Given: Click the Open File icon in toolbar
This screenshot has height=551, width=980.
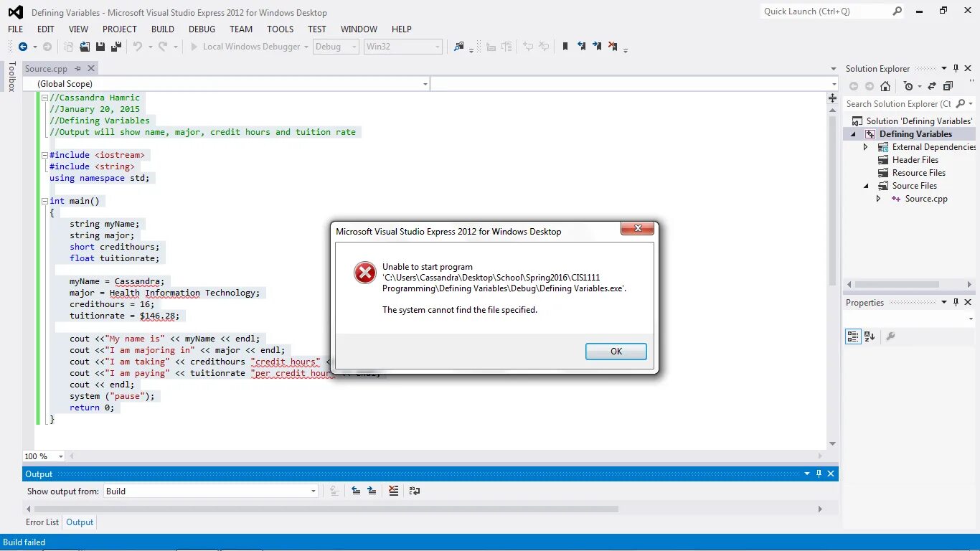Looking at the screenshot, I should point(85,47).
